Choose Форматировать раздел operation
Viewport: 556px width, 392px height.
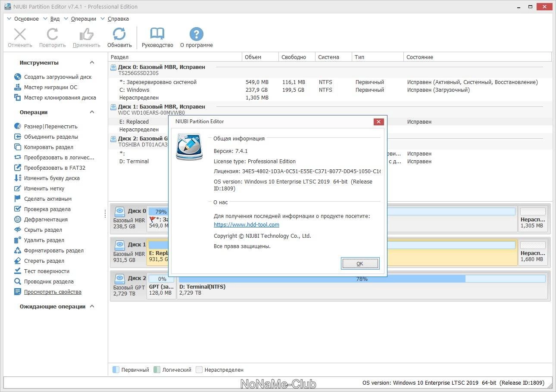pyautogui.click(x=54, y=251)
